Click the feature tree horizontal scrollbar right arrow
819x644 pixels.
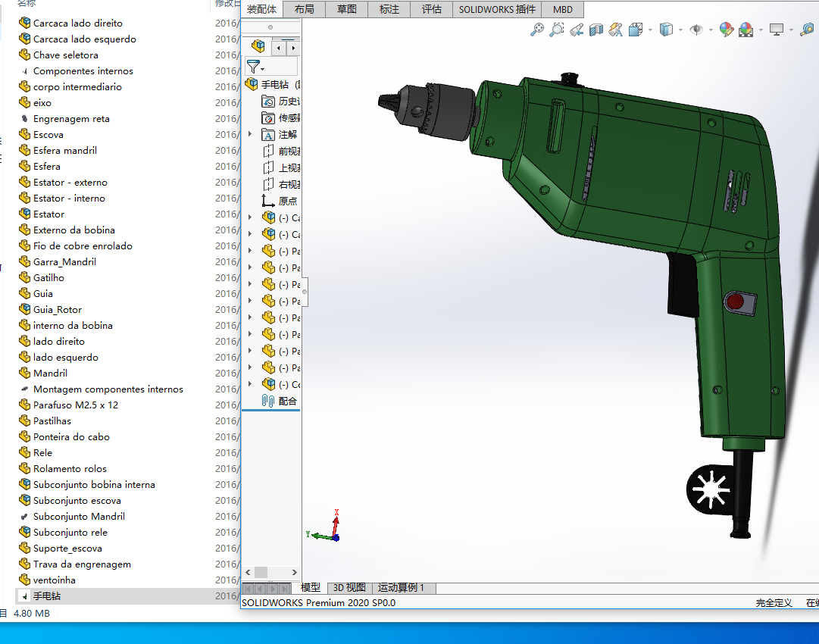coord(295,573)
